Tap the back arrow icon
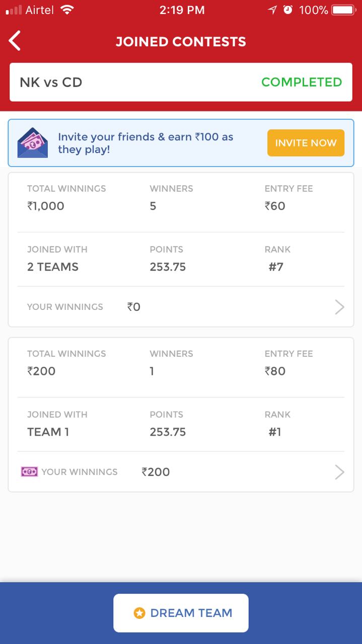The height and width of the screenshot is (644, 362). [x=15, y=41]
